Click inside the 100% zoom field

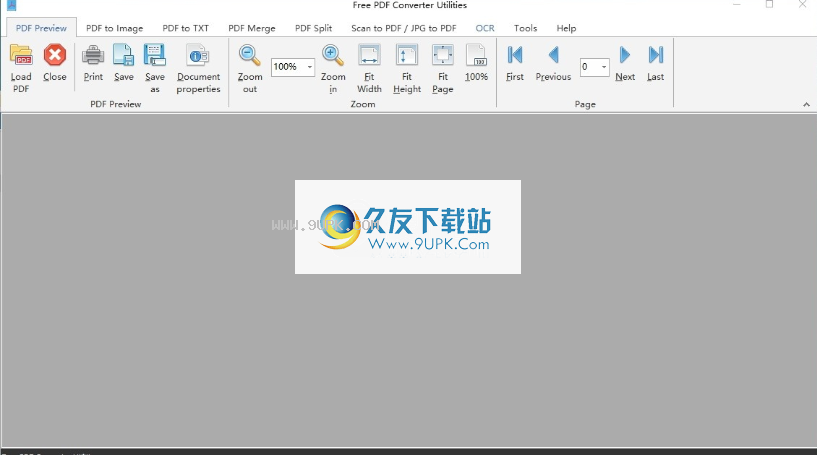288,67
